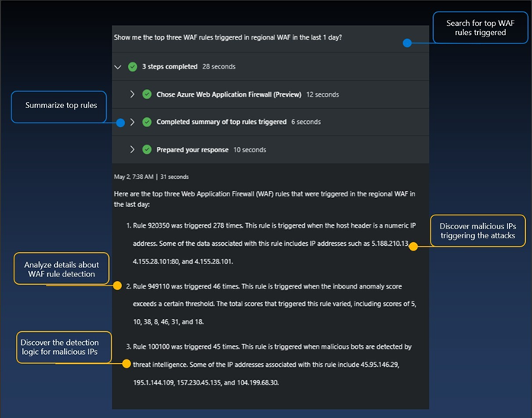
Task: Click Discover malicious IPs triggering attacks callout
Action: click(x=478, y=231)
